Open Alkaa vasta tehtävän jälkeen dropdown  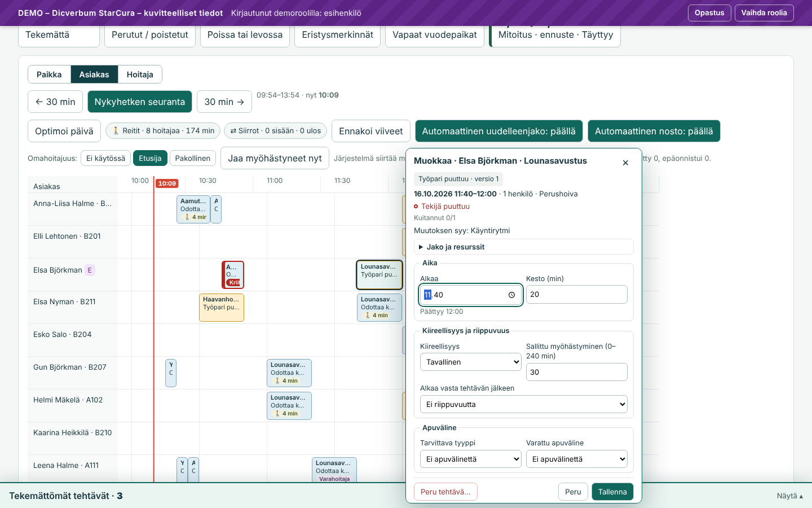(524, 404)
